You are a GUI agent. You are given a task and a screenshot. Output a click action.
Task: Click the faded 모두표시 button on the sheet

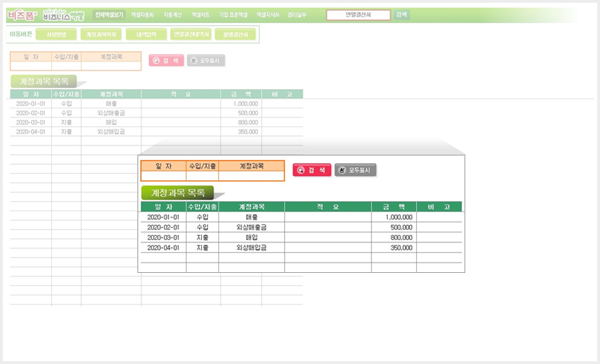tap(206, 60)
